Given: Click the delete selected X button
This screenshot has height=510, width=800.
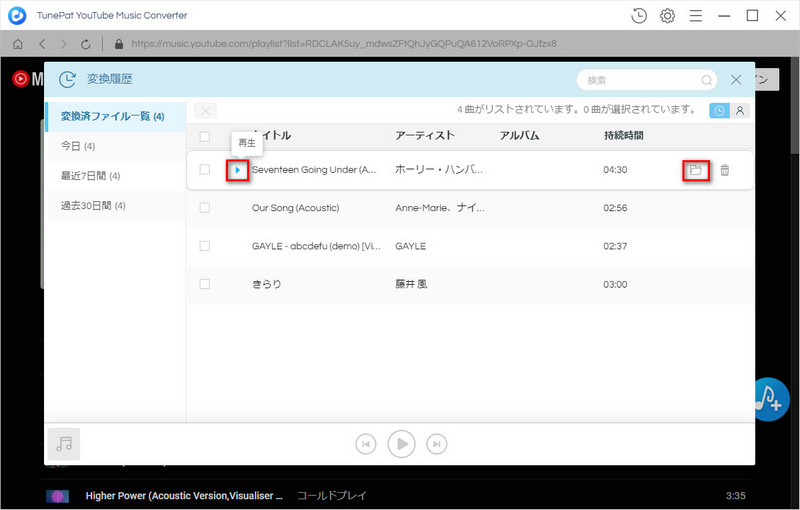Looking at the screenshot, I should pyautogui.click(x=205, y=111).
